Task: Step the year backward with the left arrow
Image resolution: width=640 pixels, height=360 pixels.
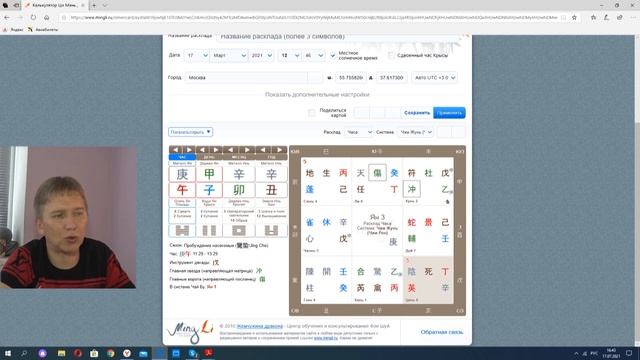Action: tap(263, 150)
